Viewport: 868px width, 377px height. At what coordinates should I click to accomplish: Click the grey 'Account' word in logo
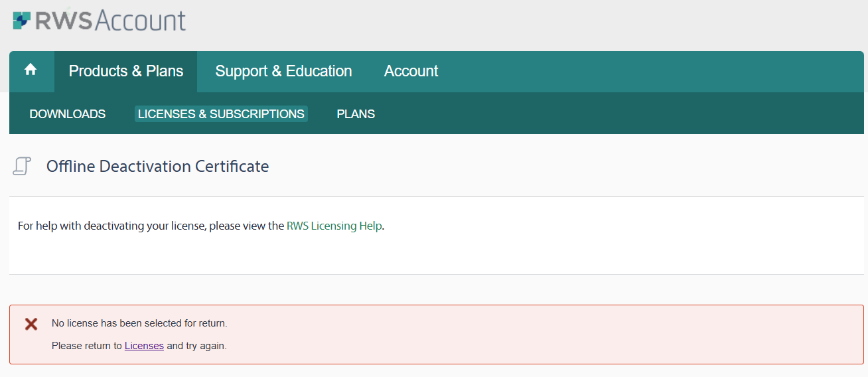pos(140,21)
